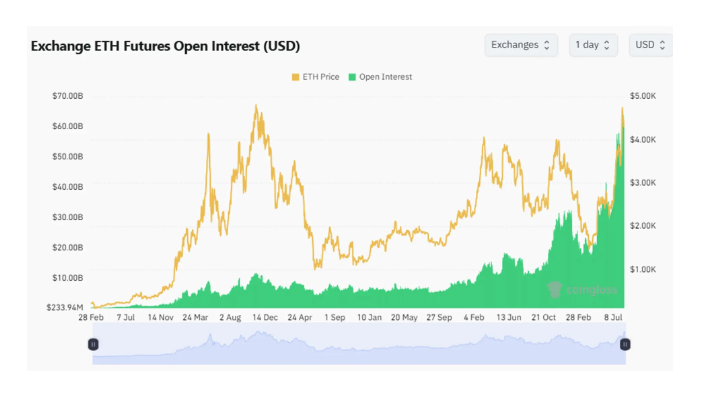
Task: Toggle Open Interest legend label
Action: click(x=385, y=77)
